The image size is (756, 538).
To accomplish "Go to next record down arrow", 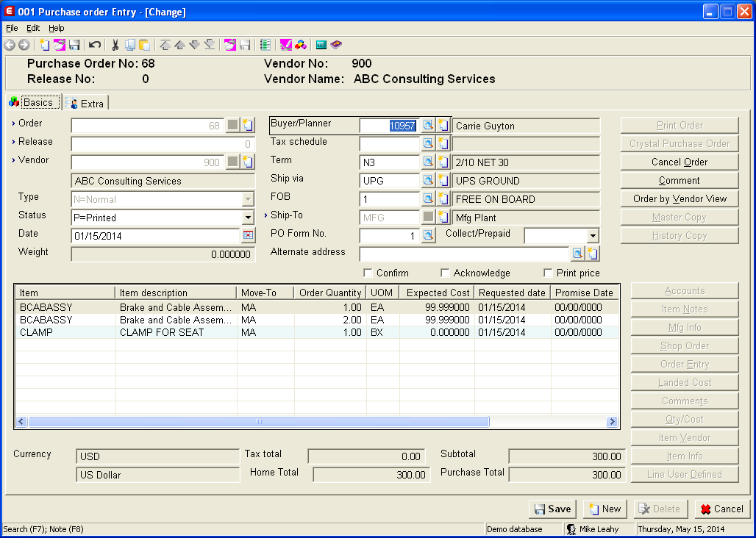I will tap(194, 46).
